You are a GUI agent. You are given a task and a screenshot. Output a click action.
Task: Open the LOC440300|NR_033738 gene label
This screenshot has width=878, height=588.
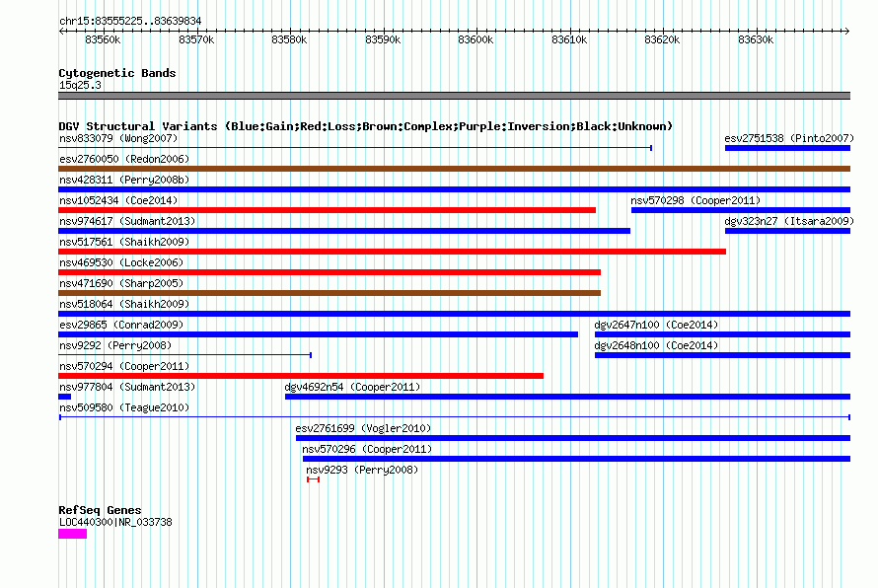click(x=115, y=522)
